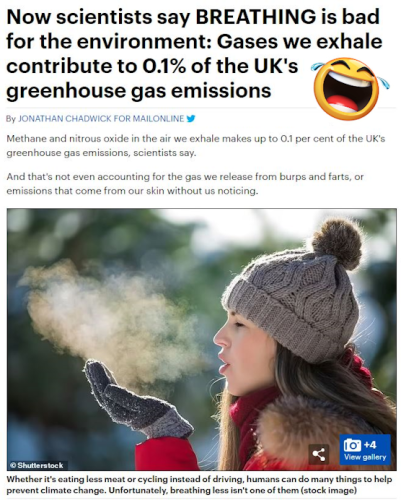
Task: Click the stock image note in the caption
Action: pos(335,490)
